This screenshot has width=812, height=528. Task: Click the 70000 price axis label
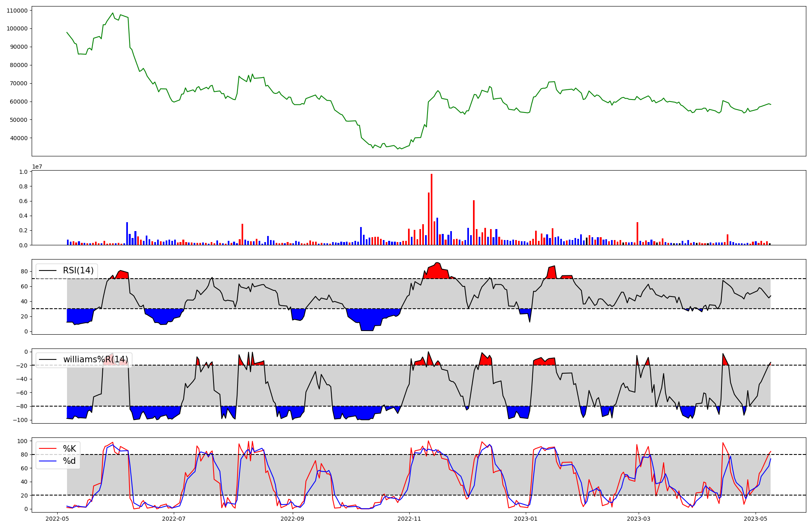(19, 83)
